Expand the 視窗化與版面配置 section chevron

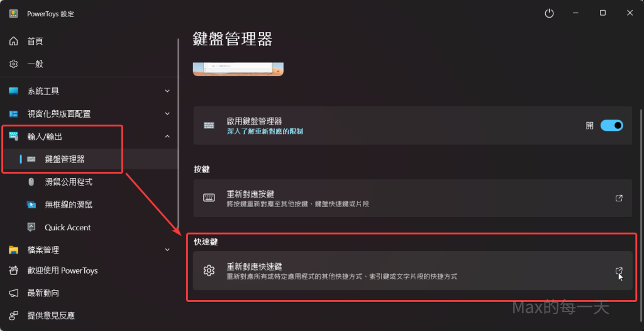coord(167,114)
